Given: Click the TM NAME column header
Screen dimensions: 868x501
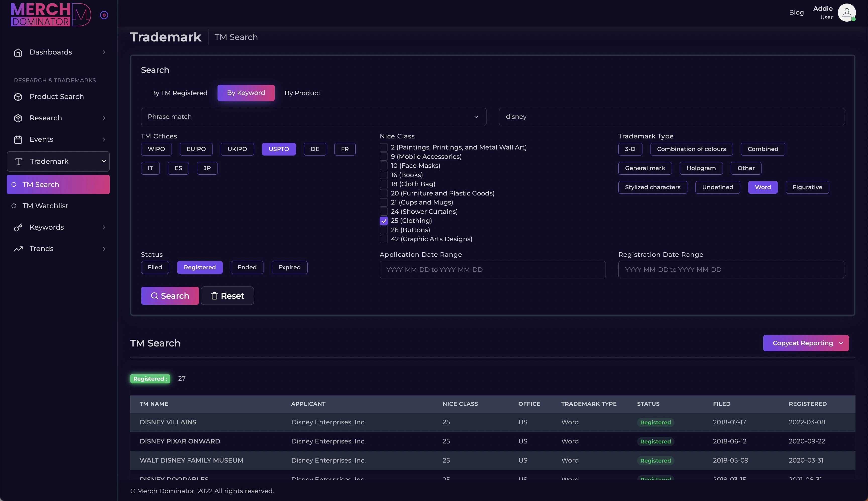Looking at the screenshot, I should [x=154, y=404].
